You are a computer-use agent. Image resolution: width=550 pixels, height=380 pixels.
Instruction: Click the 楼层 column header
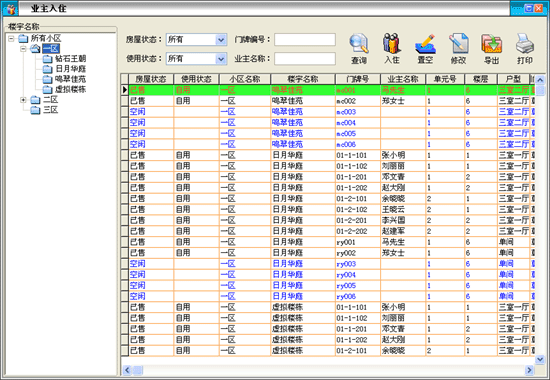[481, 79]
